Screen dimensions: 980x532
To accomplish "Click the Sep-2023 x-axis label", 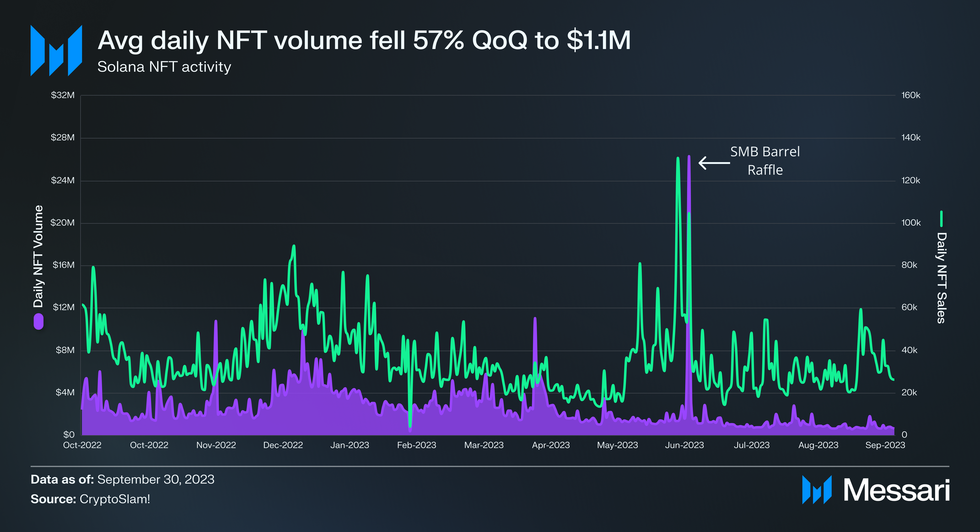I will click(885, 445).
